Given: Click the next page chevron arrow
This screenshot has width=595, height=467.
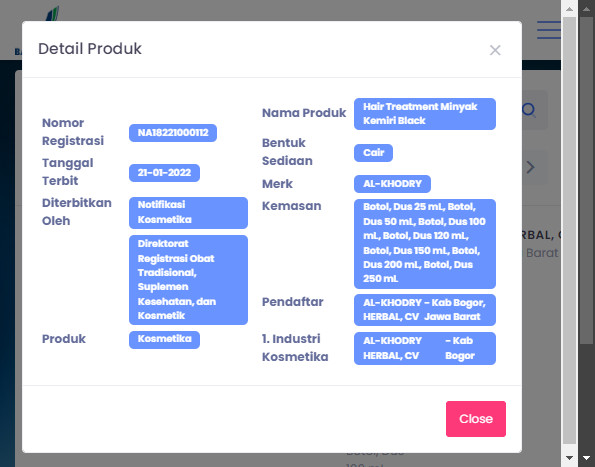Looking at the screenshot, I should coord(531,167).
